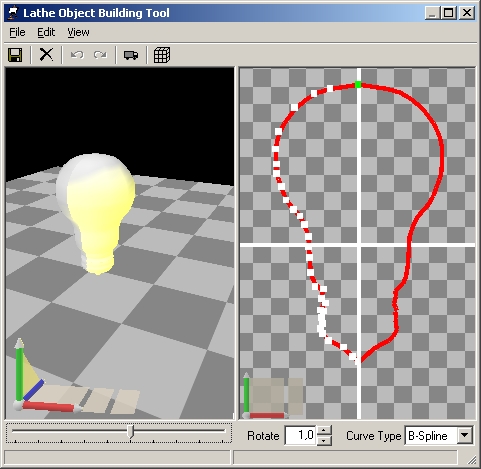Click the slider thumb below 3D view
This screenshot has height=469, width=481.
tap(131, 432)
